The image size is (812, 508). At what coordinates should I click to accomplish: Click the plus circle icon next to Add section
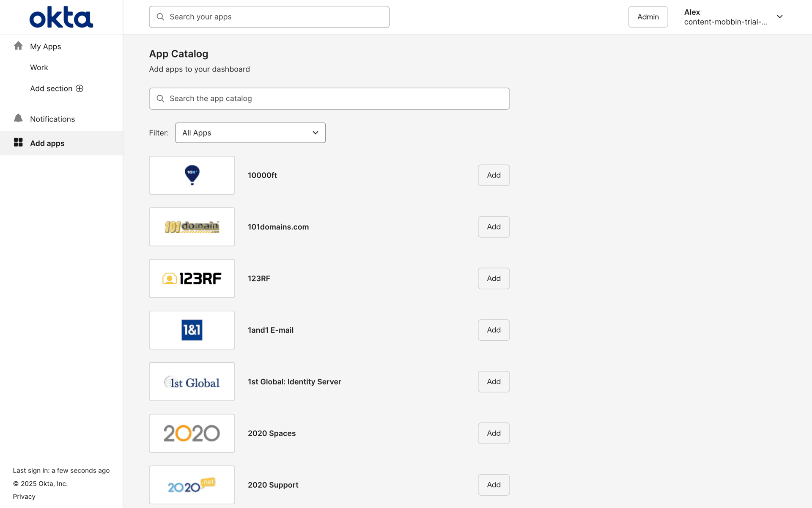[x=80, y=88]
